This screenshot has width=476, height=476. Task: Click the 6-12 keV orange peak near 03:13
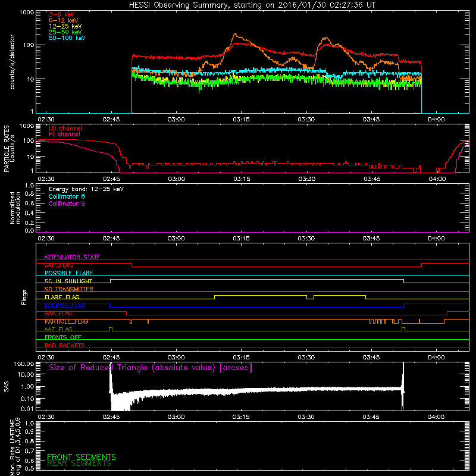click(234, 35)
